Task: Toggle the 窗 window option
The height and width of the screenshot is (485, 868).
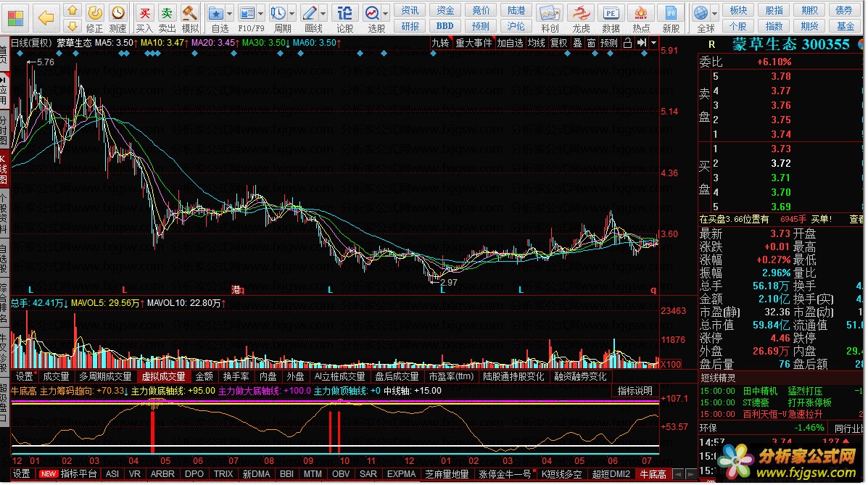Action: 591,43
